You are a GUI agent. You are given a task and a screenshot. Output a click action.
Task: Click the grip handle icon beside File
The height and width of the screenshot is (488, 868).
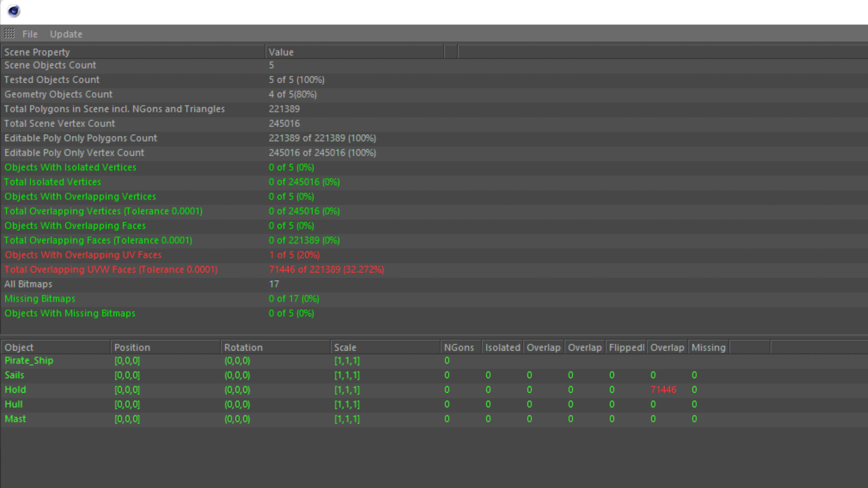click(x=9, y=34)
